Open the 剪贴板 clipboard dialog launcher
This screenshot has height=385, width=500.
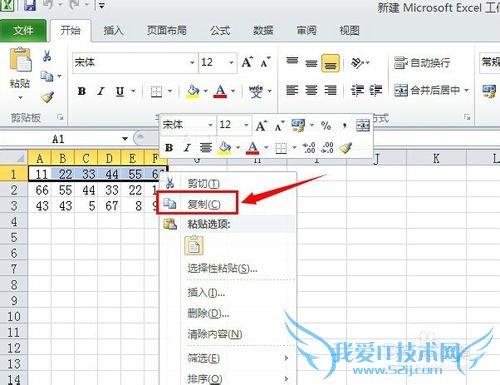point(60,117)
